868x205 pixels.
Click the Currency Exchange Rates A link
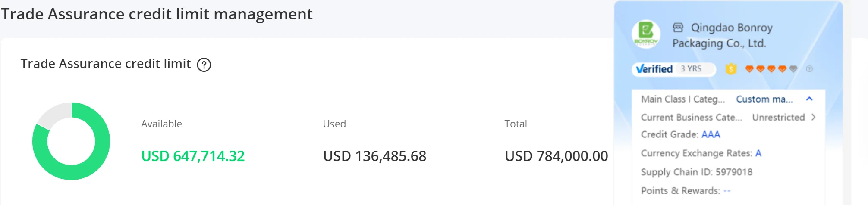tap(758, 153)
